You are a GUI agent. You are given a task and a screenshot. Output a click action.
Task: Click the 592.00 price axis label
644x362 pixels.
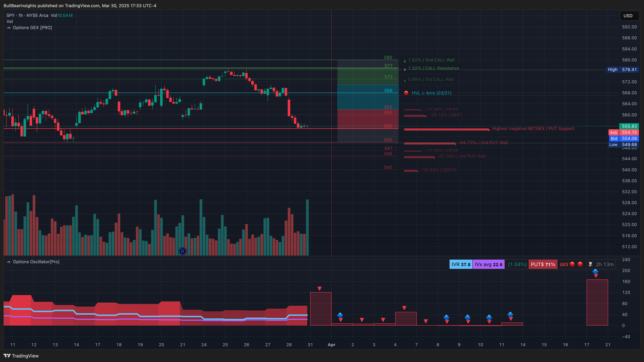tap(629, 27)
